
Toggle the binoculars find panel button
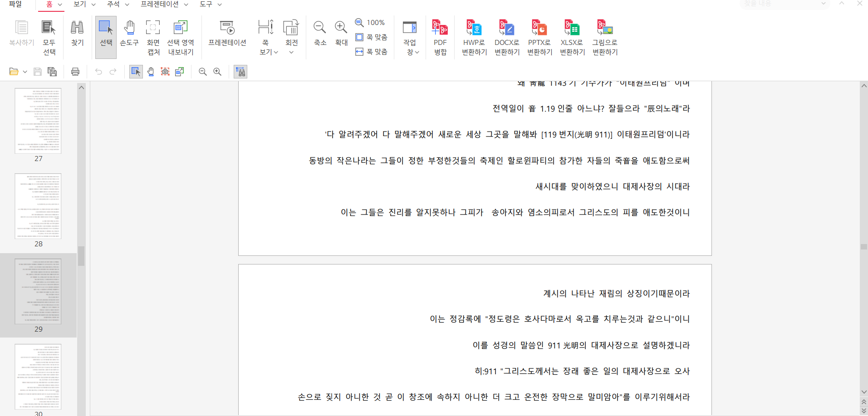pos(240,72)
